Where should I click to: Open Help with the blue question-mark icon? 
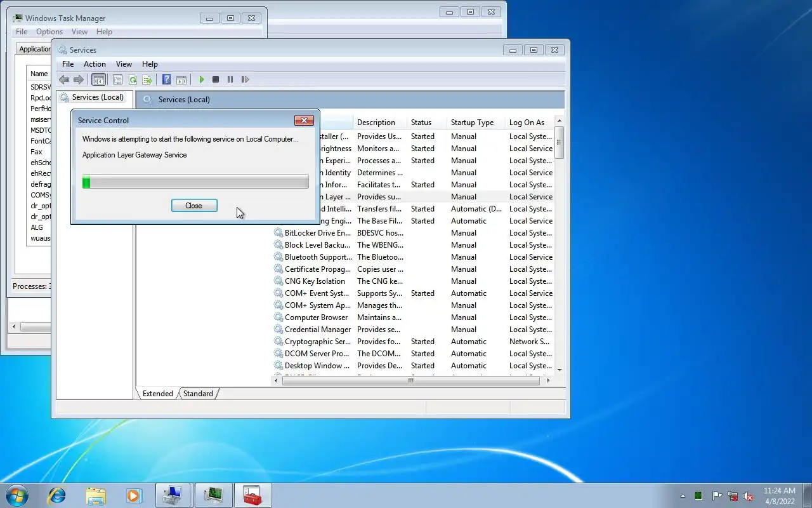(166, 79)
